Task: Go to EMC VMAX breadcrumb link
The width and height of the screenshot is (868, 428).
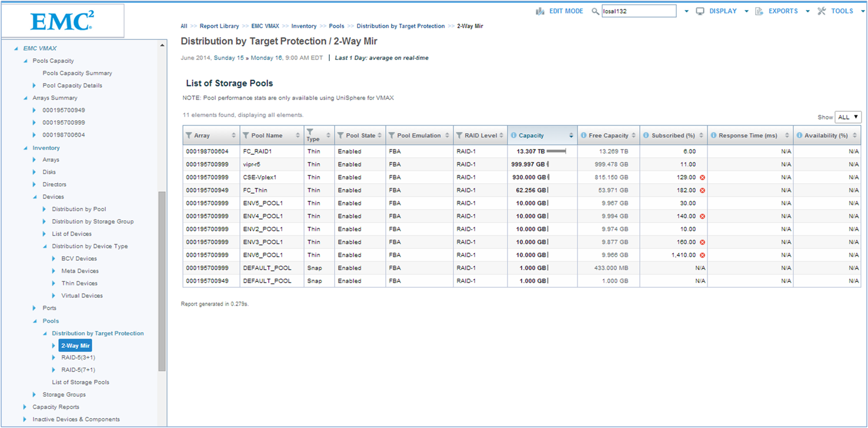Action: coord(265,26)
